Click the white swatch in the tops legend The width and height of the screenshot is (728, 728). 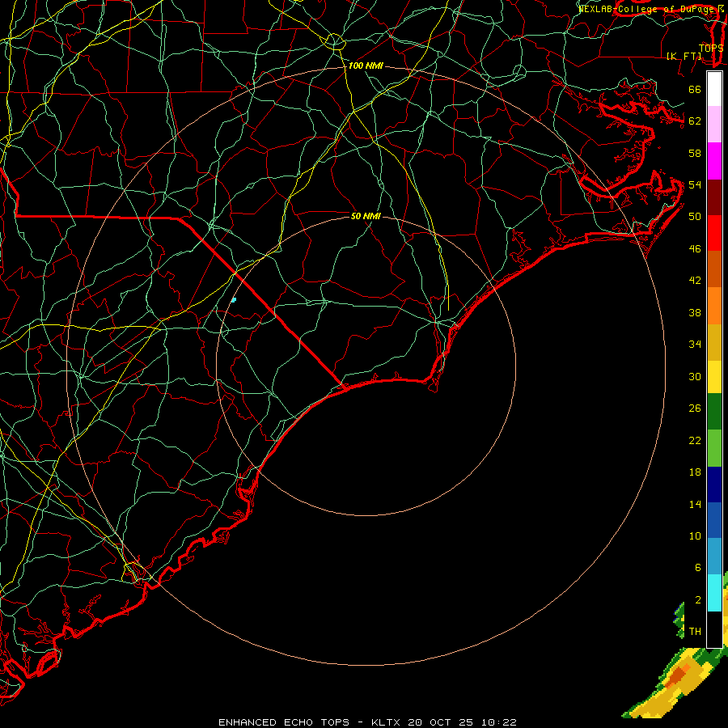(x=714, y=89)
